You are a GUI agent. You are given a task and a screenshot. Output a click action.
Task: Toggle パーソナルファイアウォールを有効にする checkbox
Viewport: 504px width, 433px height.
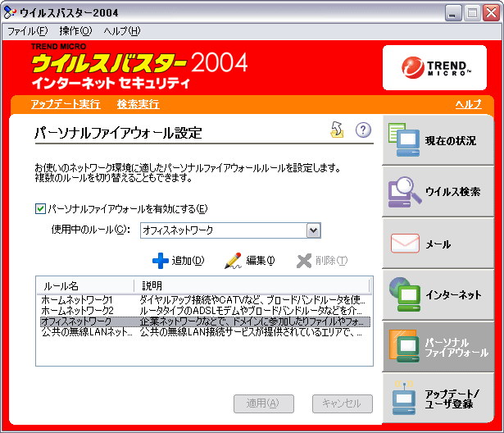40,209
